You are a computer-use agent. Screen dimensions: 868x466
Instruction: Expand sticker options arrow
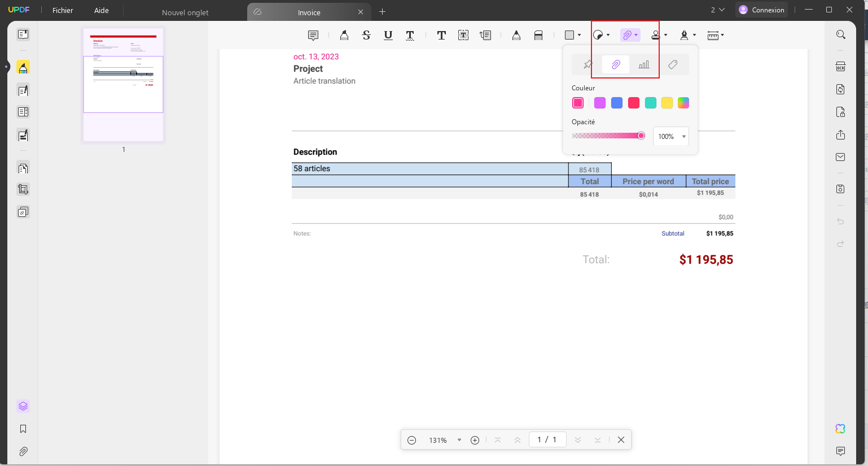608,35
